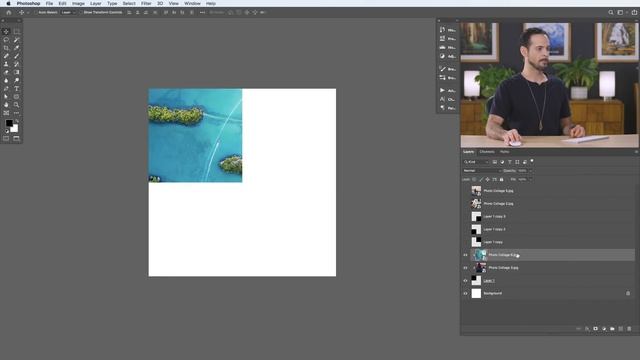Image resolution: width=640 pixels, height=360 pixels.
Task: Enable the Auto-Select checkbox
Action: [36, 12]
